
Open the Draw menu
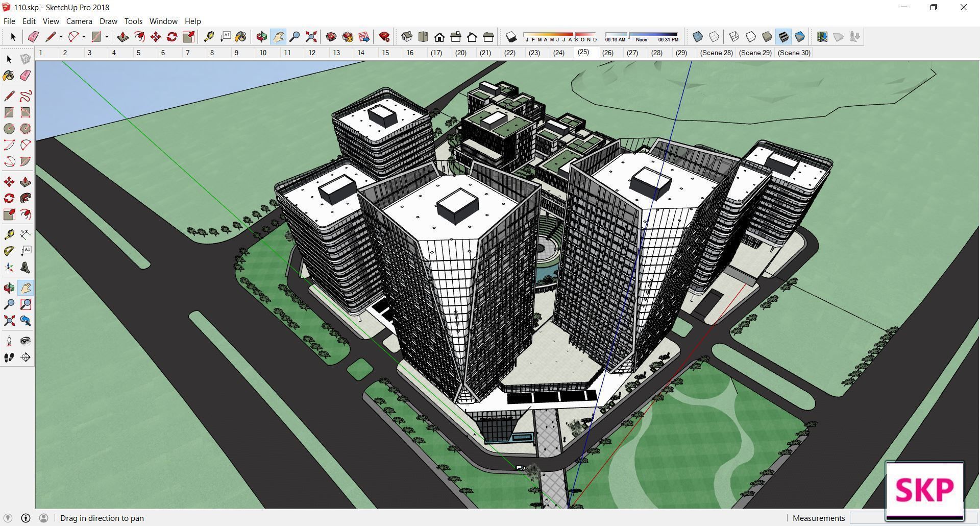point(108,21)
